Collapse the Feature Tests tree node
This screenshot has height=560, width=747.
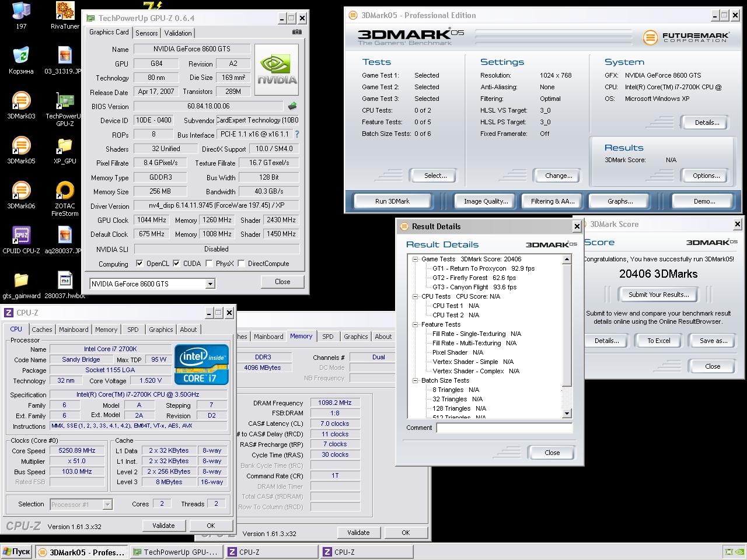point(416,324)
